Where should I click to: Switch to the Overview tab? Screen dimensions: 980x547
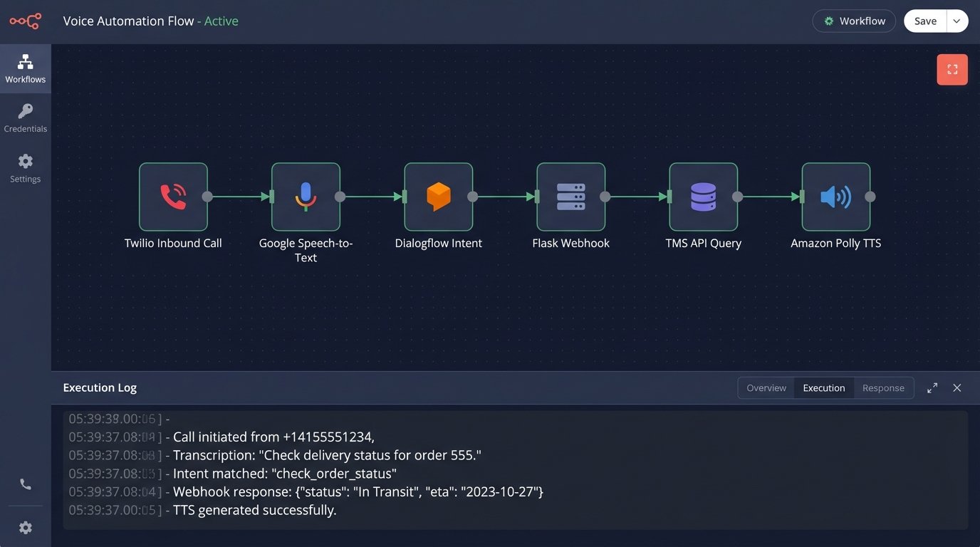click(766, 387)
